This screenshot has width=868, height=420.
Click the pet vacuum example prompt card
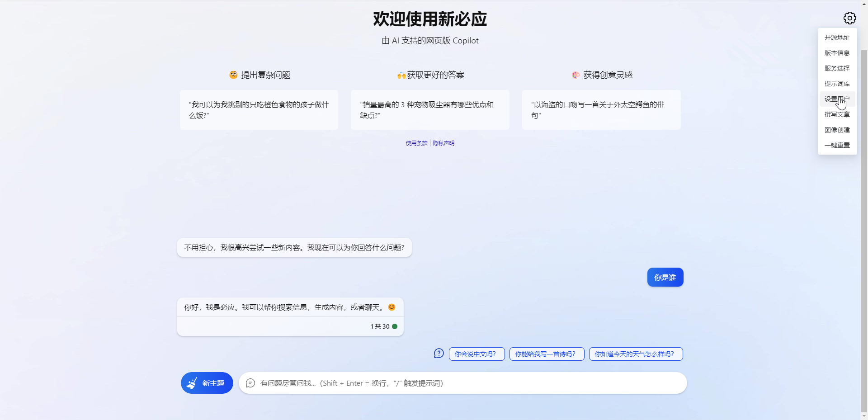pyautogui.click(x=430, y=109)
